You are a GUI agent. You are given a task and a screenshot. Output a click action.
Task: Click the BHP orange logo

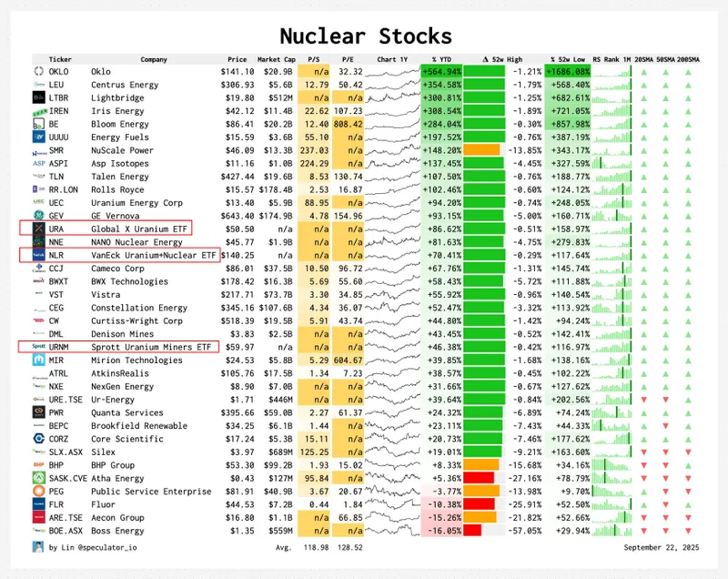point(38,465)
